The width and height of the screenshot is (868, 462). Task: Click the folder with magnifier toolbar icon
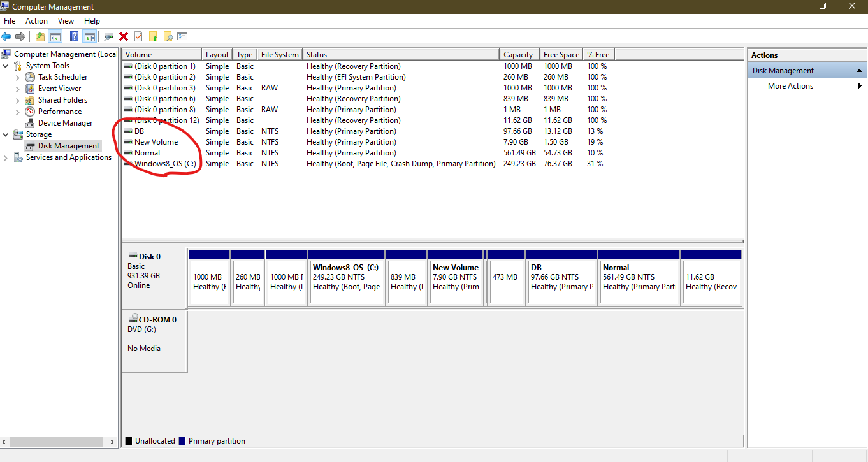(168, 37)
